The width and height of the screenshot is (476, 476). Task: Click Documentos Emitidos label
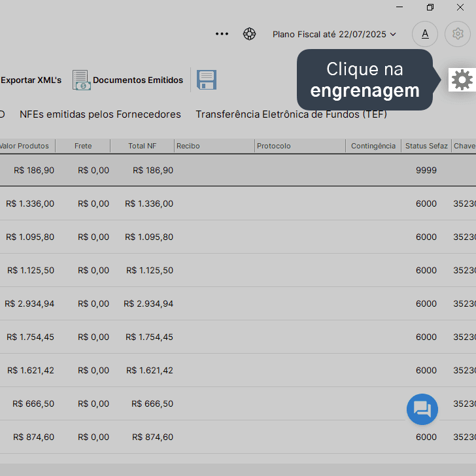point(138,80)
